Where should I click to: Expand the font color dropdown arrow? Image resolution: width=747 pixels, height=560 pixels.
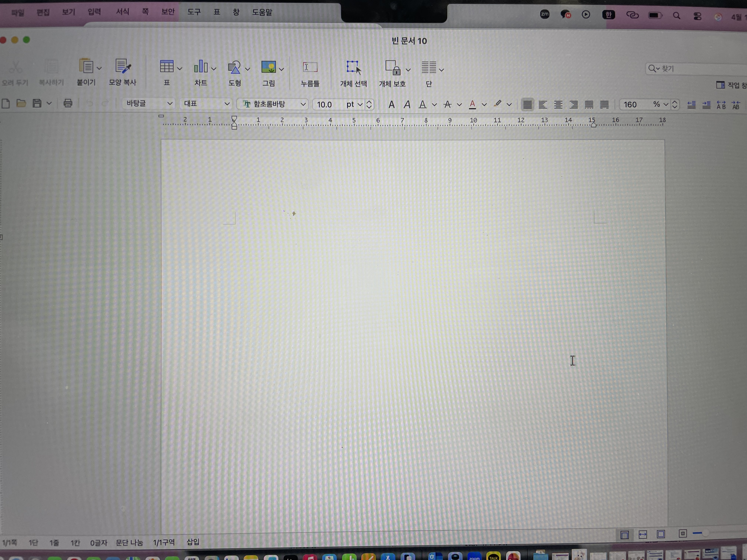pyautogui.click(x=484, y=105)
